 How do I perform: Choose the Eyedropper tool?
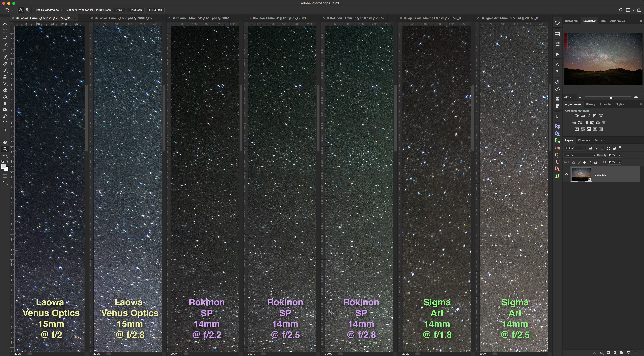coord(5,57)
